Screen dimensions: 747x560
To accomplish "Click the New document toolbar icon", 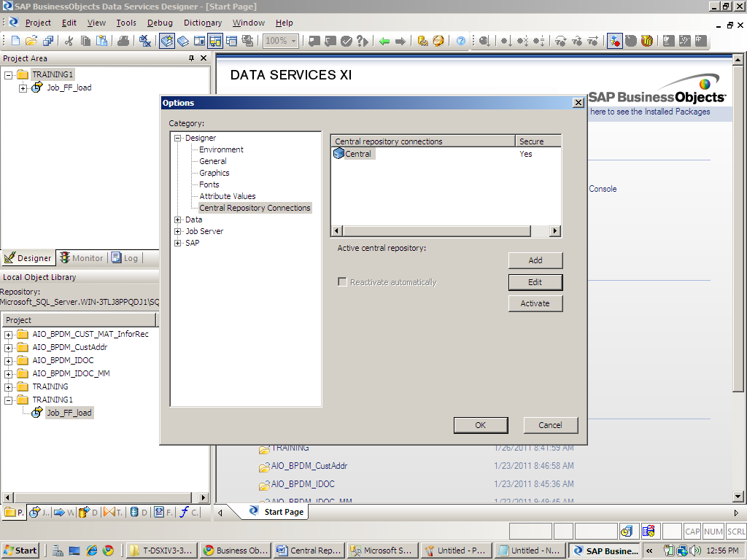I will tap(15, 41).
